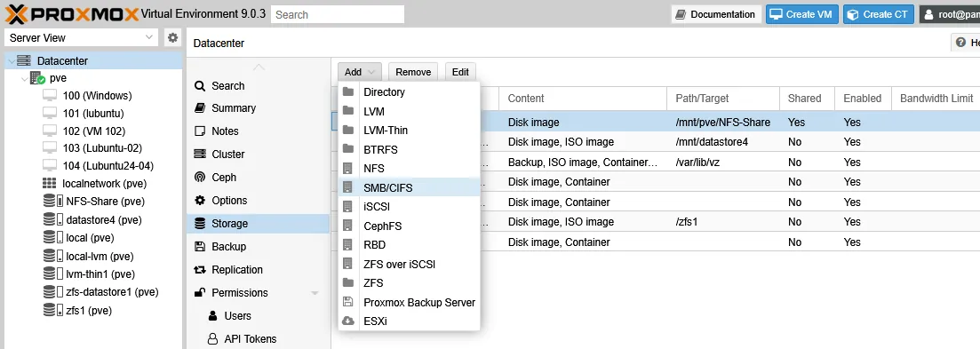Image resolution: width=980 pixels, height=349 pixels.
Task: Click the Ceph icon in side menu
Action: (200, 177)
